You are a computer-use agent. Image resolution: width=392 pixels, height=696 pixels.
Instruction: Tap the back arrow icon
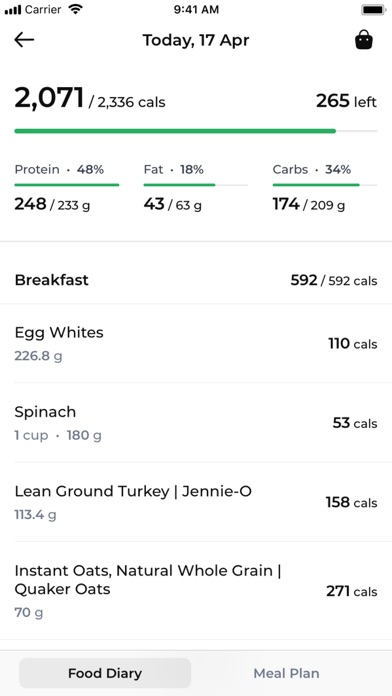24,40
